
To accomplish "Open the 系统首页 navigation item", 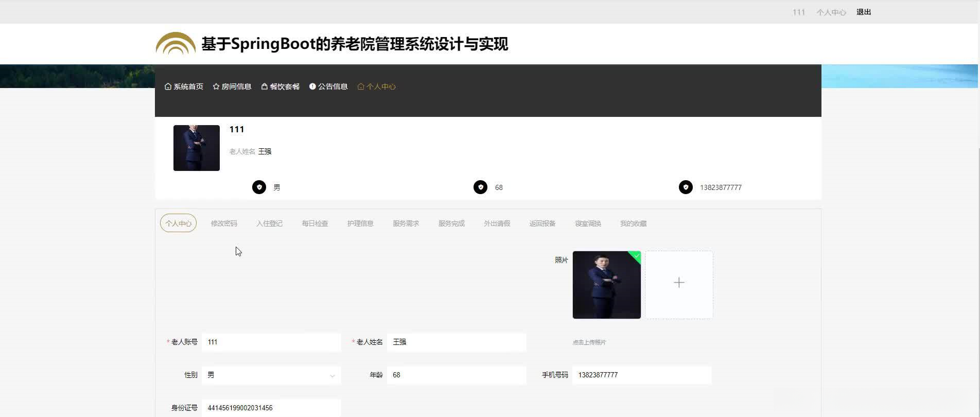I will click(x=184, y=86).
